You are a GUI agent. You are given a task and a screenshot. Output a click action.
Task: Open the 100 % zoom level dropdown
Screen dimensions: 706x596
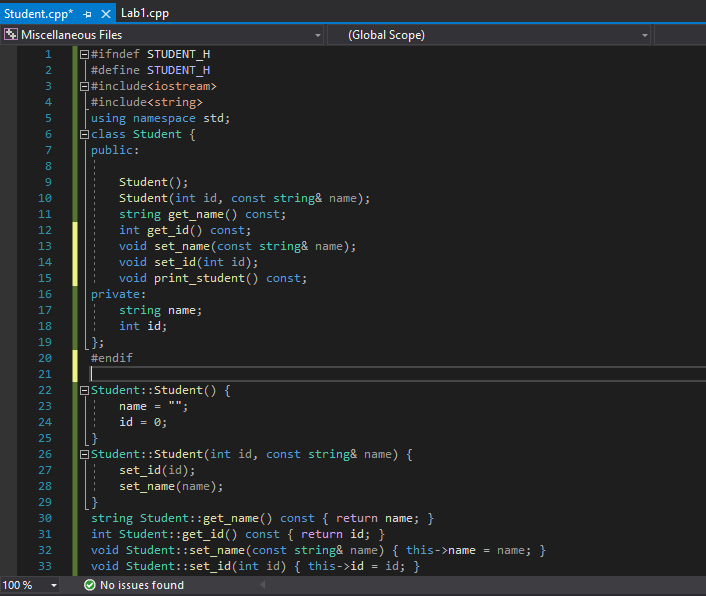pyautogui.click(x=54, y=585)
